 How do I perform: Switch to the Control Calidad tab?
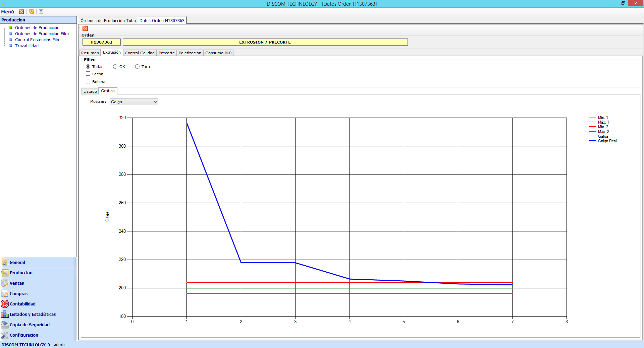click(140, 53)
